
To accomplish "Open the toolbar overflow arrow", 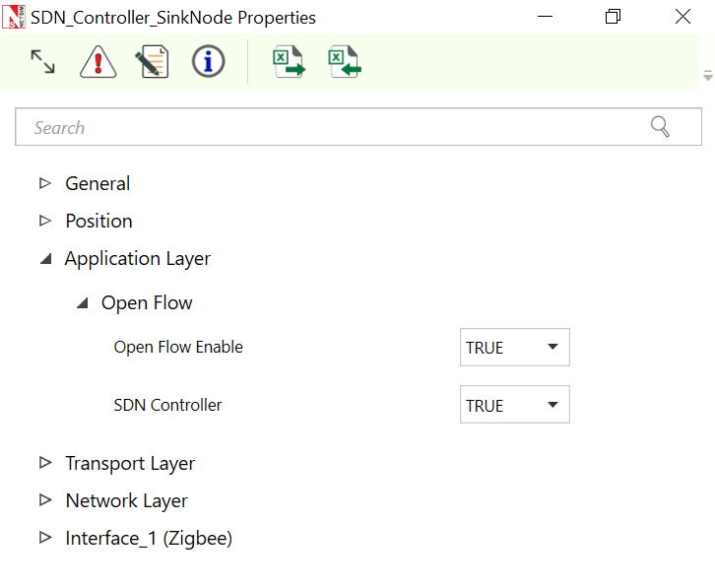I will pos(707,76).
